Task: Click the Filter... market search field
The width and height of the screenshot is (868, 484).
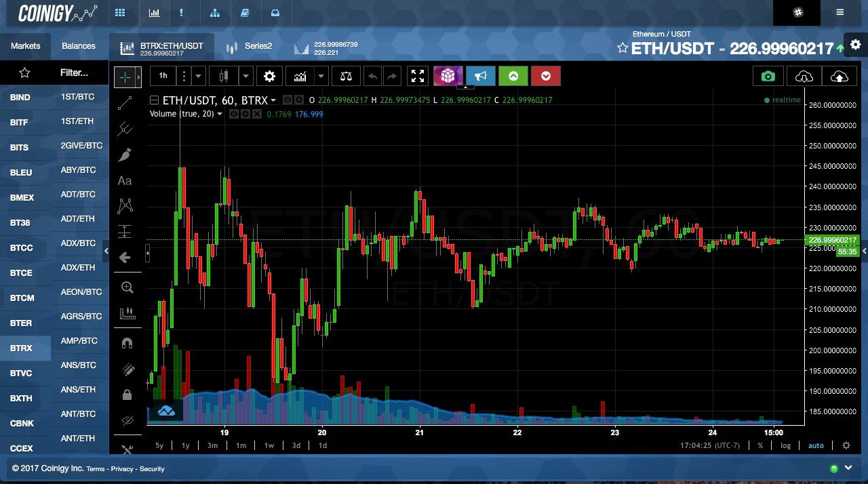Action: point(74,73)
